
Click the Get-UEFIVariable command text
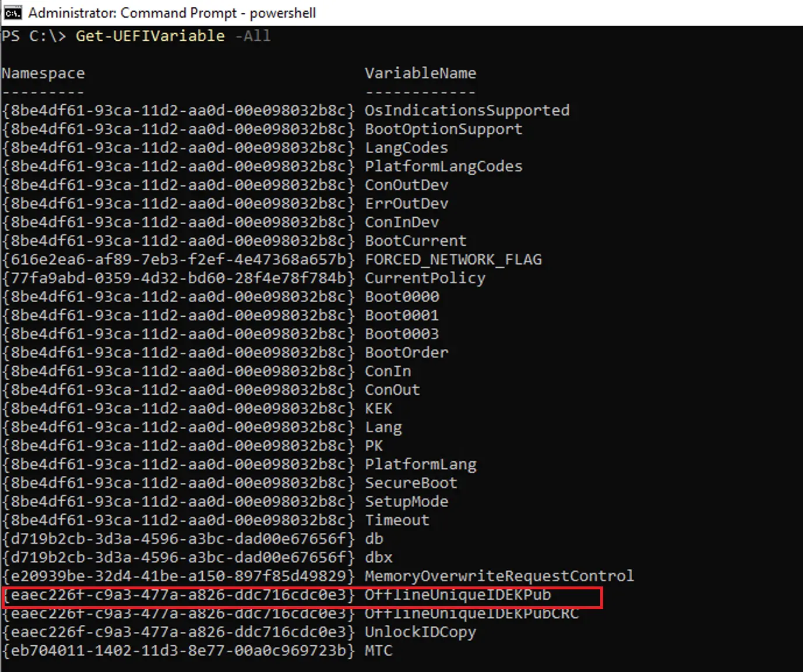[150, 36]
